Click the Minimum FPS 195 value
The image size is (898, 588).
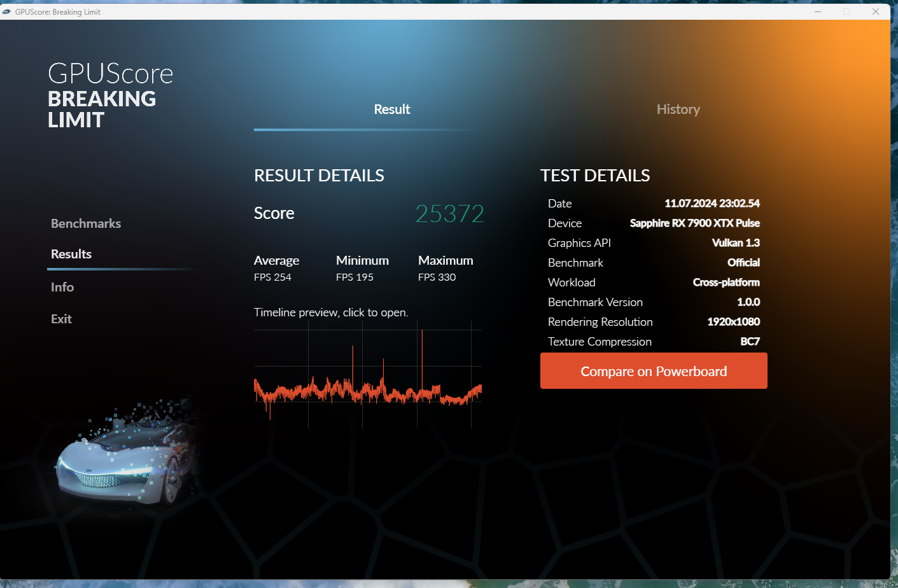tap(354, 277)
